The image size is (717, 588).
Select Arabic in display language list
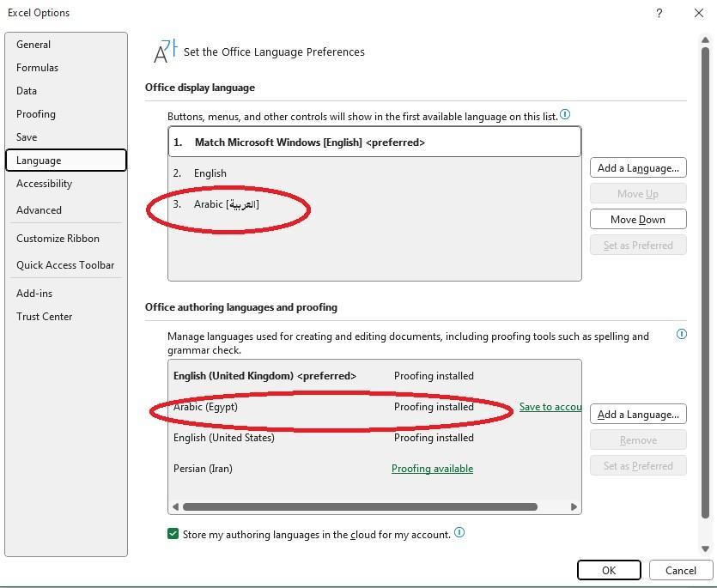[x=375, y=204]
